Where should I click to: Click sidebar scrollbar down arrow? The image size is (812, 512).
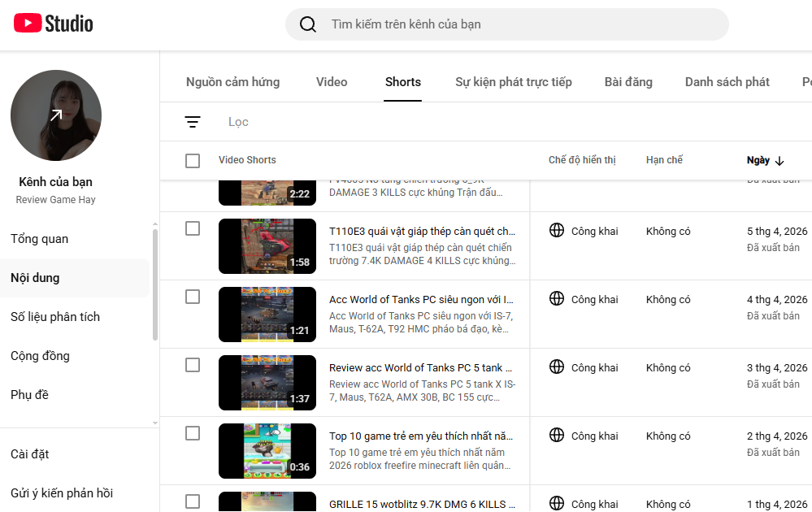click(154, 423)
